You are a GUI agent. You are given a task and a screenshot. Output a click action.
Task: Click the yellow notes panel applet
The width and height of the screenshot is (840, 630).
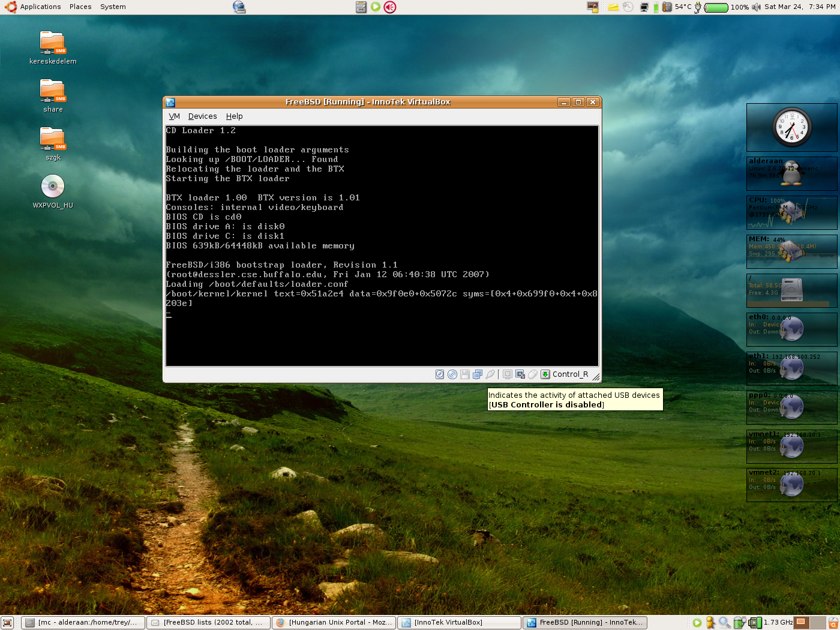click(613, 7)
